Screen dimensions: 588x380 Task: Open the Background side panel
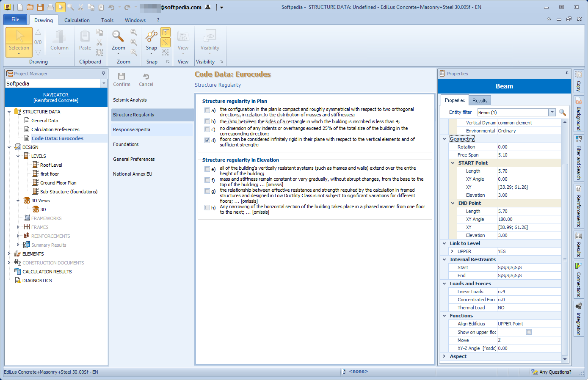tap(579, 114)
